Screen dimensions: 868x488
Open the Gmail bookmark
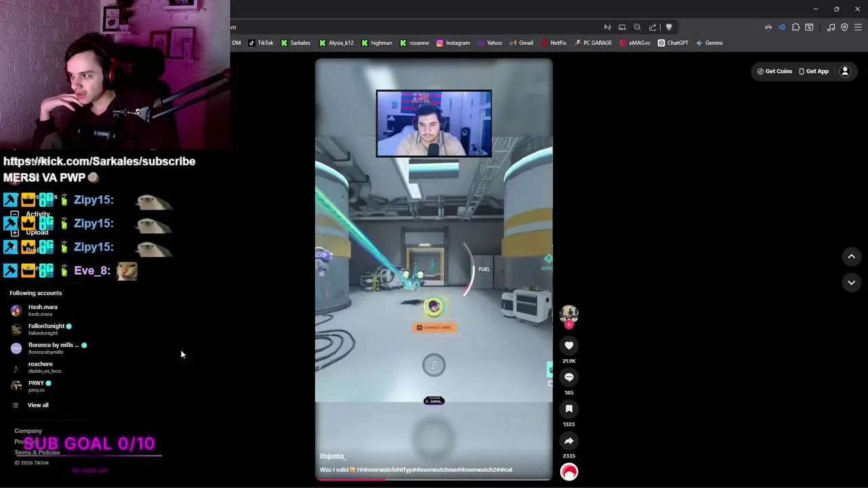521,43
